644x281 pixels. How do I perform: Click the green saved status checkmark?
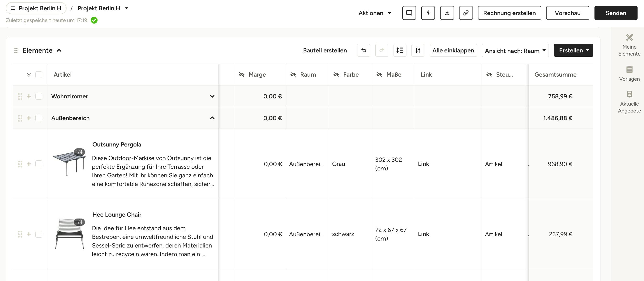pyautogui.click(x=94, y=20)
